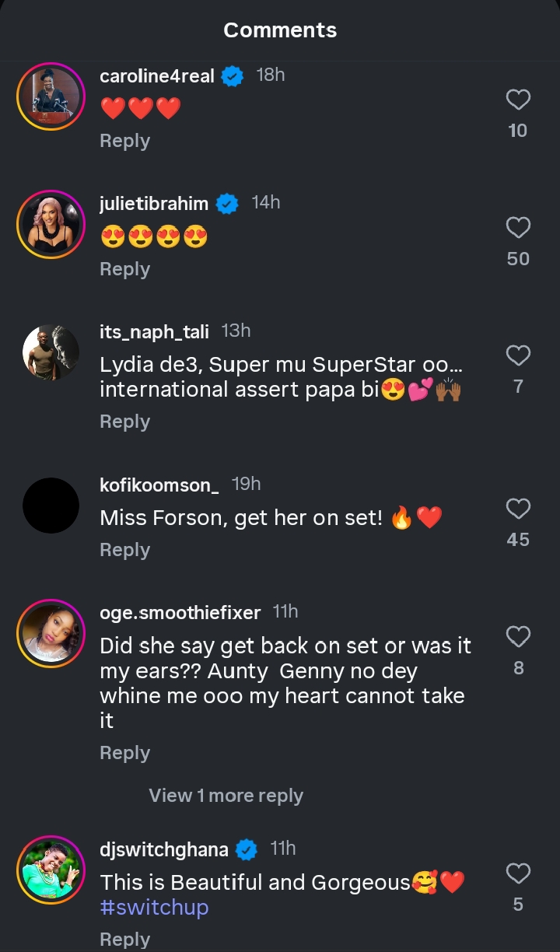Heart oge.smoothiefixer's comment

[518, 637]
